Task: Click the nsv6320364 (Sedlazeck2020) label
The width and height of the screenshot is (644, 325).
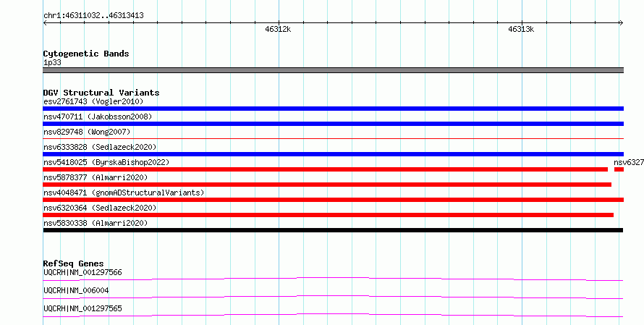Action: click(x=100, y=208)
